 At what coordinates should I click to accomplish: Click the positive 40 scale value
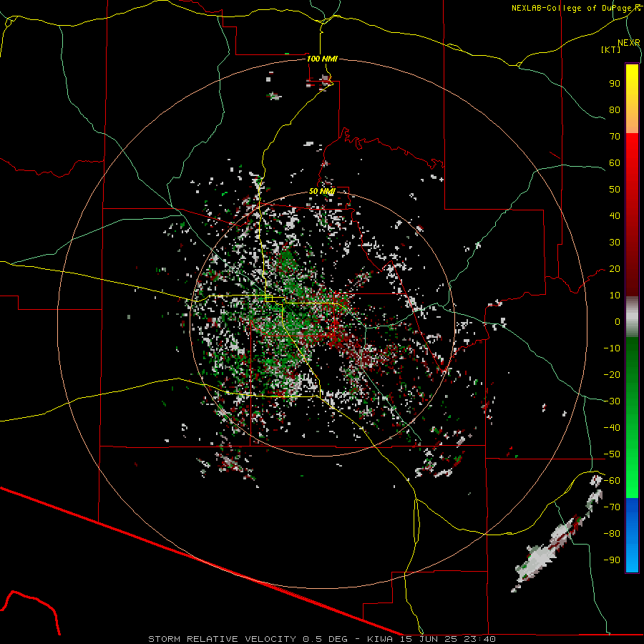coord(615,215)
